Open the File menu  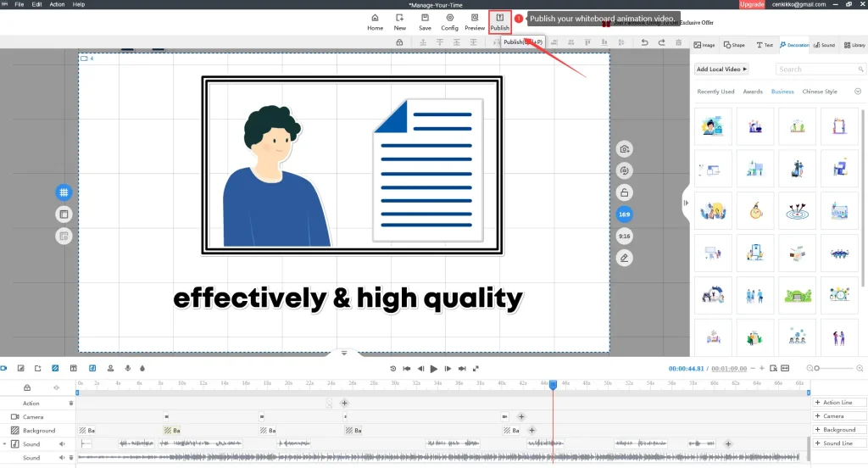click(x=19, y=4)
